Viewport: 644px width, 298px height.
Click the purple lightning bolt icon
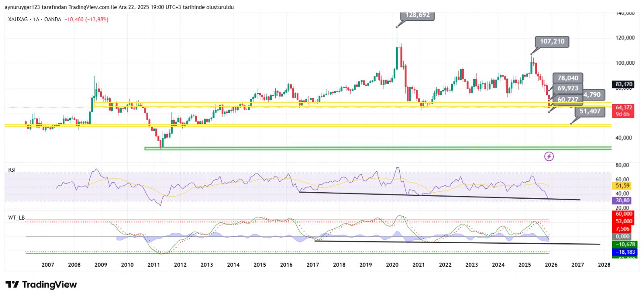[x=549, y=156]
